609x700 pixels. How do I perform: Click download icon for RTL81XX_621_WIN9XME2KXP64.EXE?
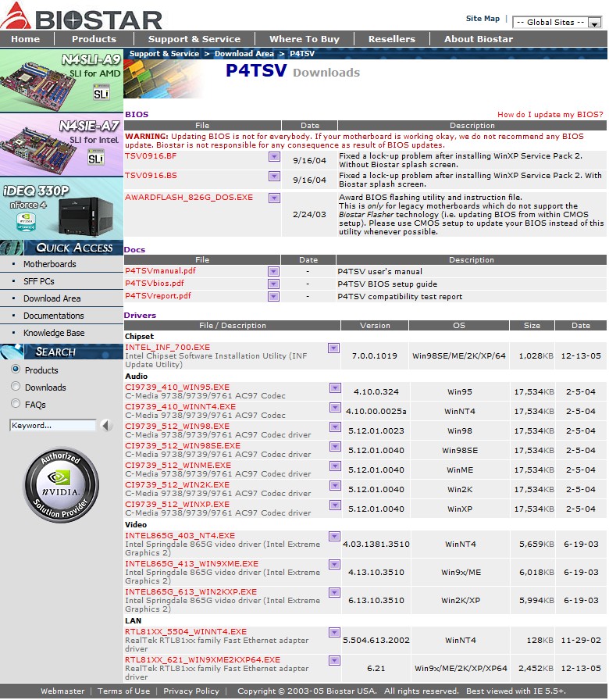point(334,661)
